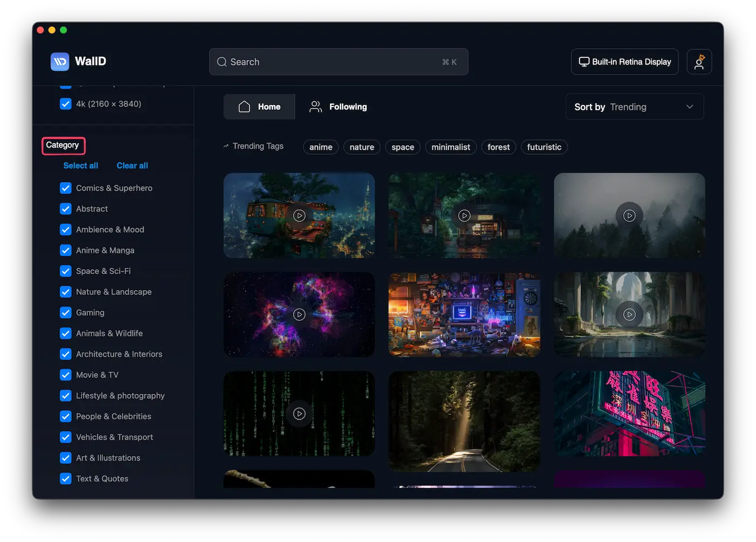This screenshot has height=542, width=756.
Task: Play the Matrix code rain wallpaper
Action: (299, 414)
